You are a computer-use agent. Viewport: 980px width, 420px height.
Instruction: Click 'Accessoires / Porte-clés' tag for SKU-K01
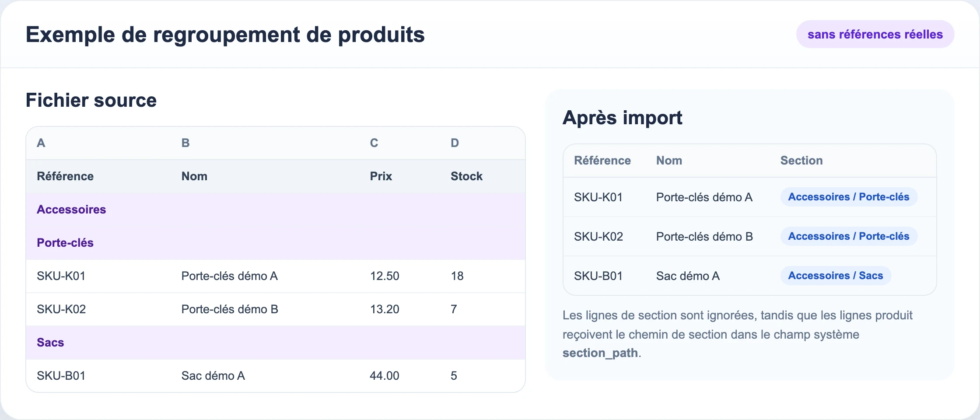click(x=849, y=197)
